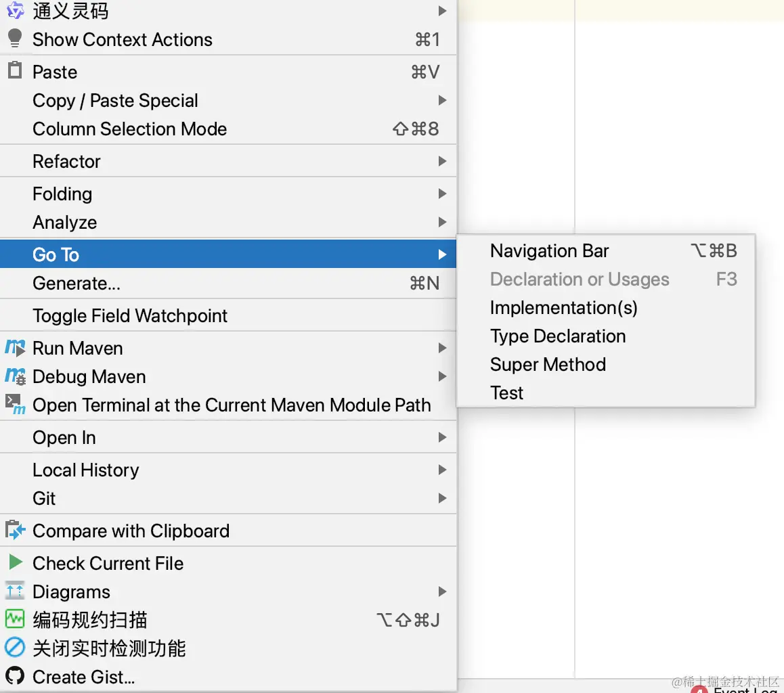Open Copy / Paste Special submenu
This screenshot has width=784, height=693.
pyautogui.click(x=228, y=100)
